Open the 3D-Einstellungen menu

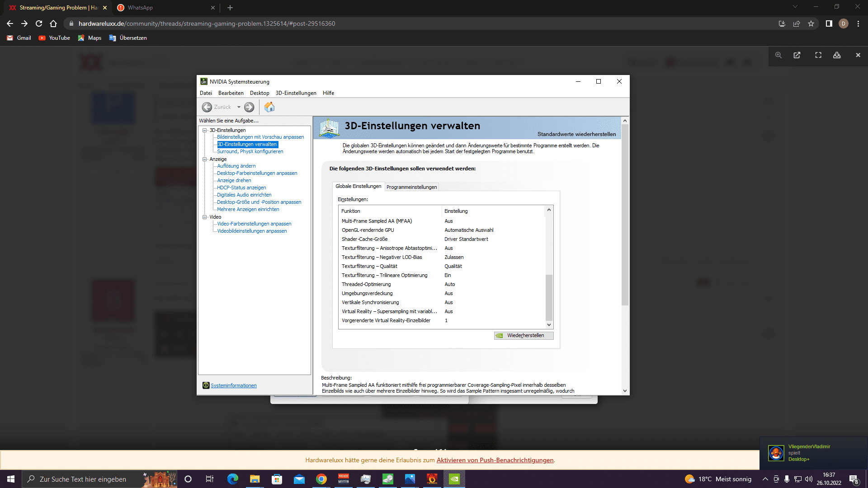pyautogui.click(x=296, y=93)
